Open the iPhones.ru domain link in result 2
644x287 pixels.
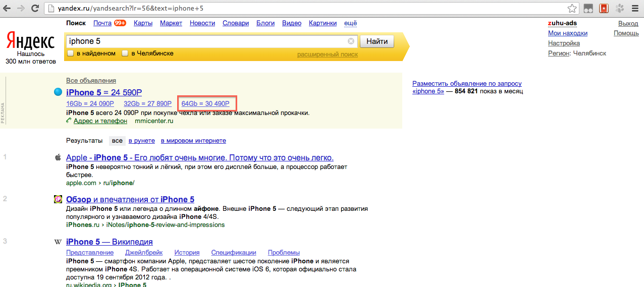point(83,225)
